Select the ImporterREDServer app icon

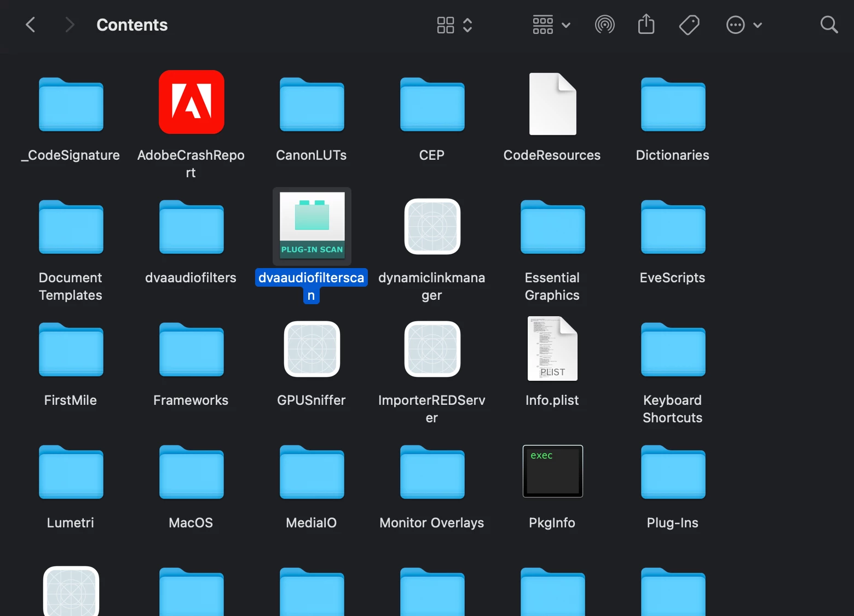[x=432, y=349]
